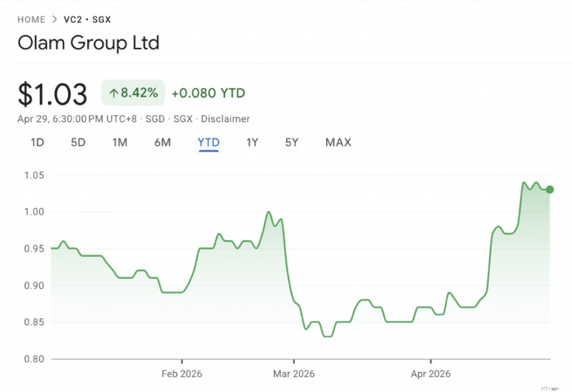572x392 pixels.
Task: Show the 1Y price chart
Action: point(252,142)
